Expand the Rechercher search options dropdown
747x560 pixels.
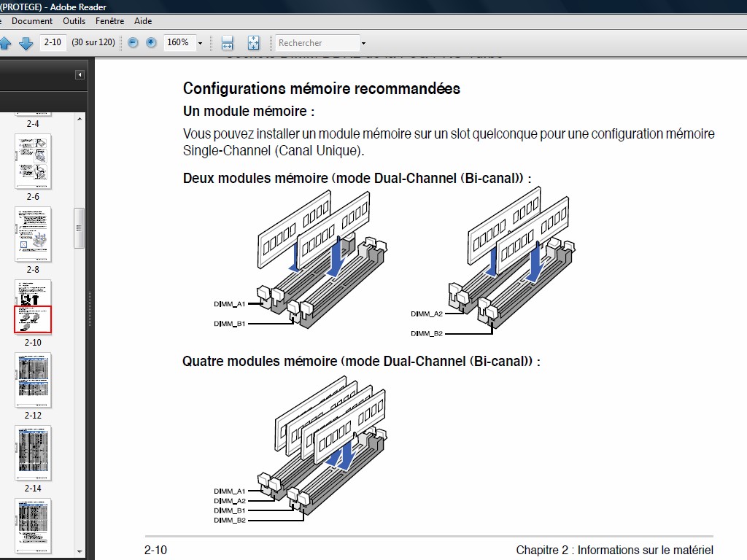[363, 43]
